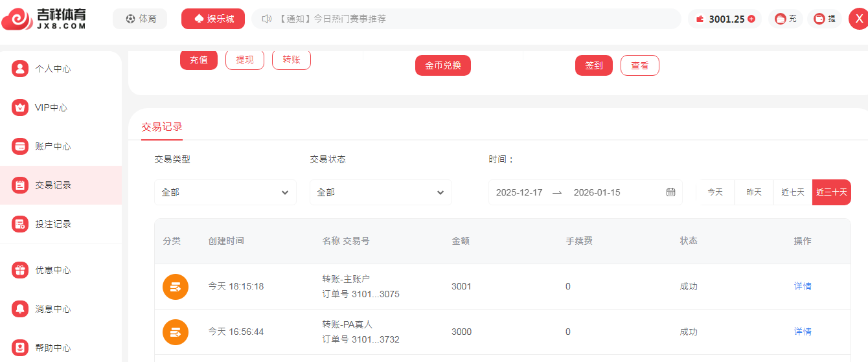
Task: Open the 交易类型 dropdown
Action: coord(225,192)
